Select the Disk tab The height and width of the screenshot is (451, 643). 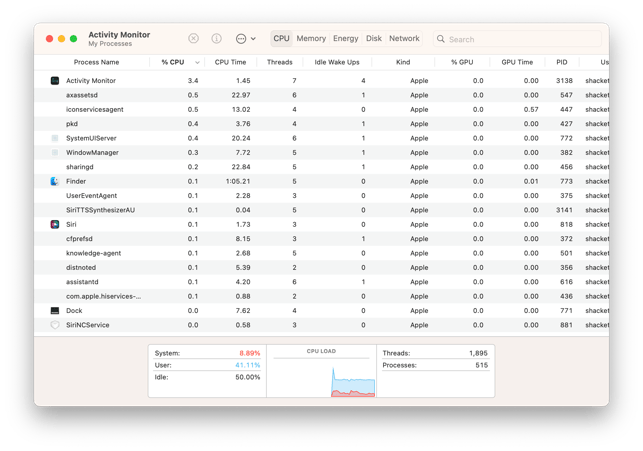374,39
